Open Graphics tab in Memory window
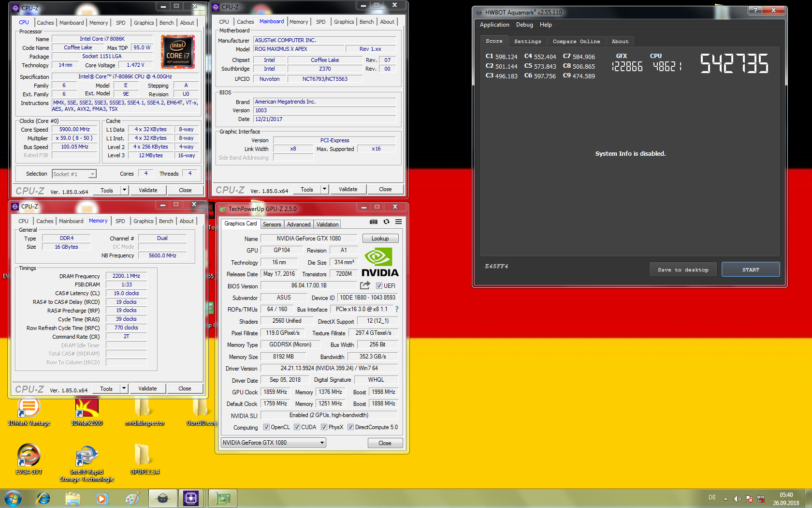The width and height of the screenshot is (812, 508). tap(143, 221)
